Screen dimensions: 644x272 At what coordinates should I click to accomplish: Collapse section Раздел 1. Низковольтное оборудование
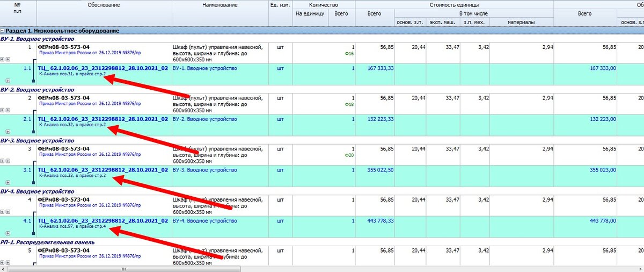coord(3,31)
